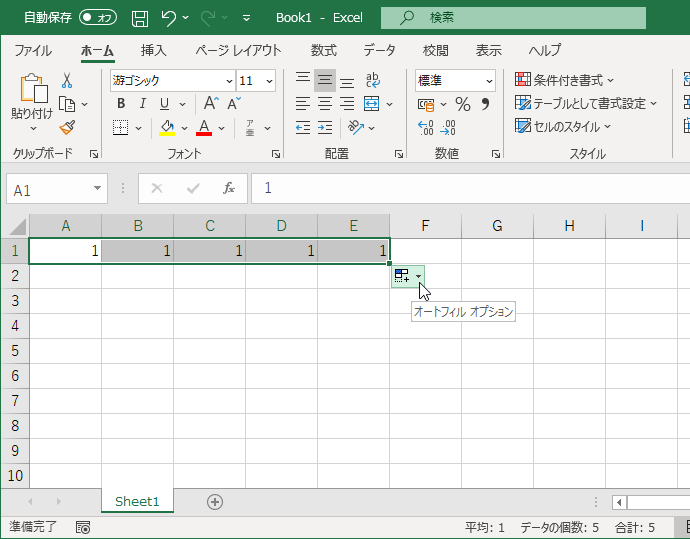Open the ファイル tab
This screenshot has width=690, height=539.
pos(33,50)
